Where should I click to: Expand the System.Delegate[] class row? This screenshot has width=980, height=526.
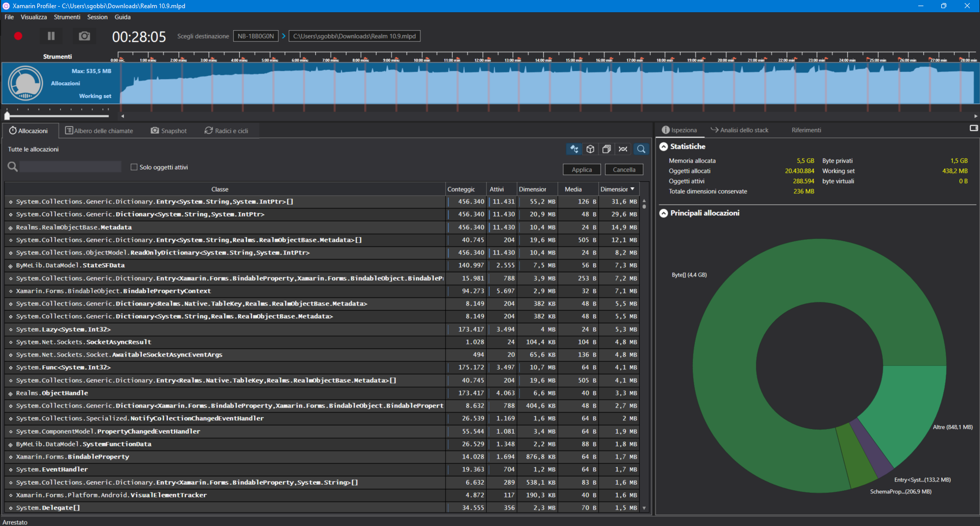click(11, 508)
